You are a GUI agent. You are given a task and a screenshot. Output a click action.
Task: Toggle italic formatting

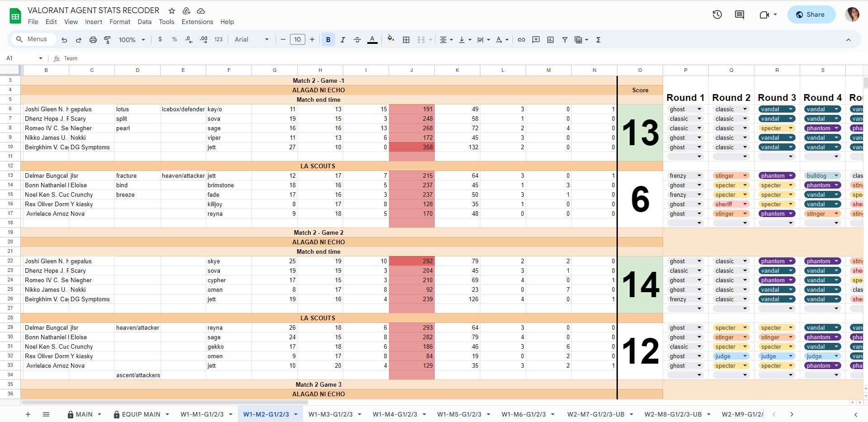pos(343,40)
